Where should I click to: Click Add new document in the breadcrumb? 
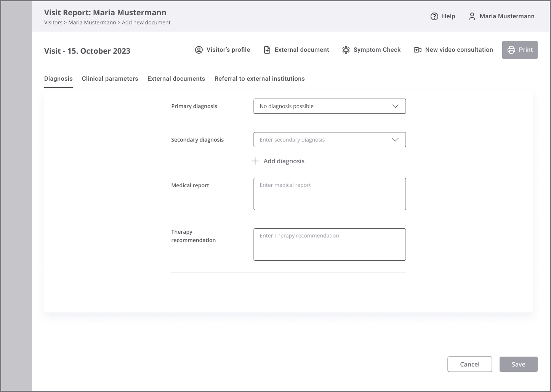click(x=146, y=22)
